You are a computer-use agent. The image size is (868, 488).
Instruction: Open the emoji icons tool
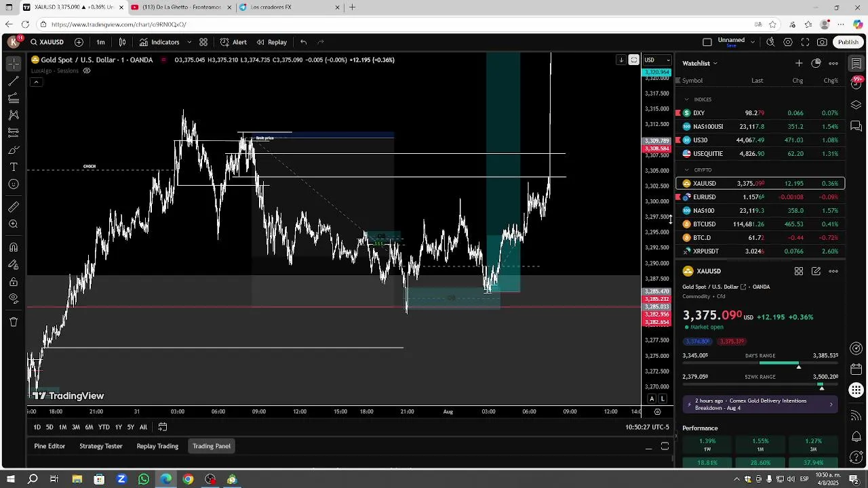14,184
